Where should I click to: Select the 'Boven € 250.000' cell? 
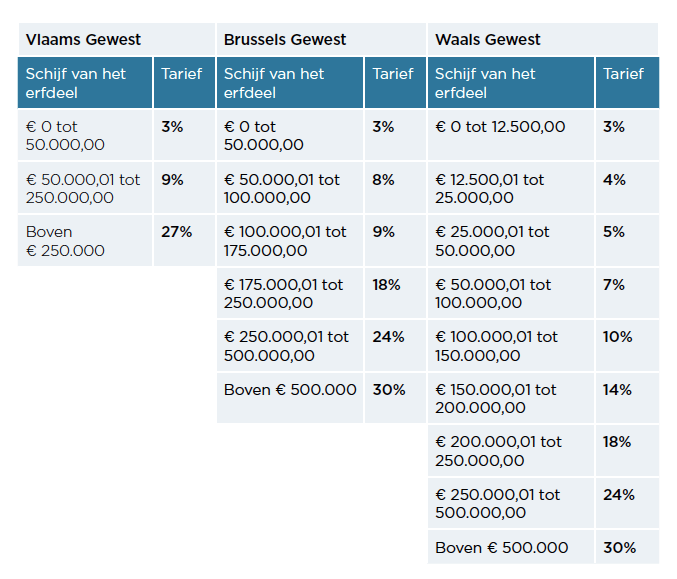point(65,241)
